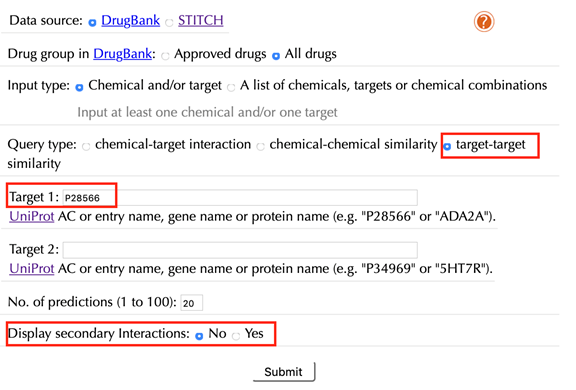Select list of chemicals input type

pos(231,87)
